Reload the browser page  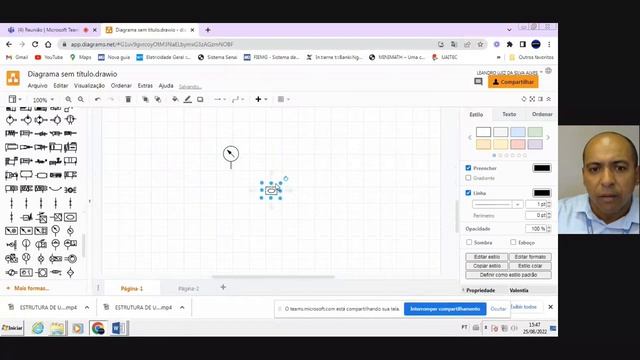click(35, 44)
